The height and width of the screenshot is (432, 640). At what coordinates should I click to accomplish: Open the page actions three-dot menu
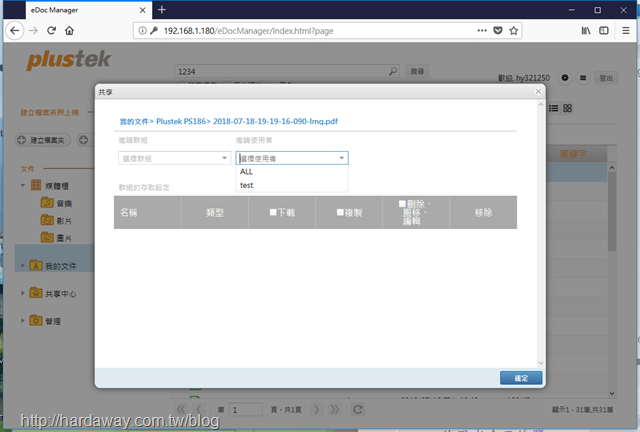point(482,31)
